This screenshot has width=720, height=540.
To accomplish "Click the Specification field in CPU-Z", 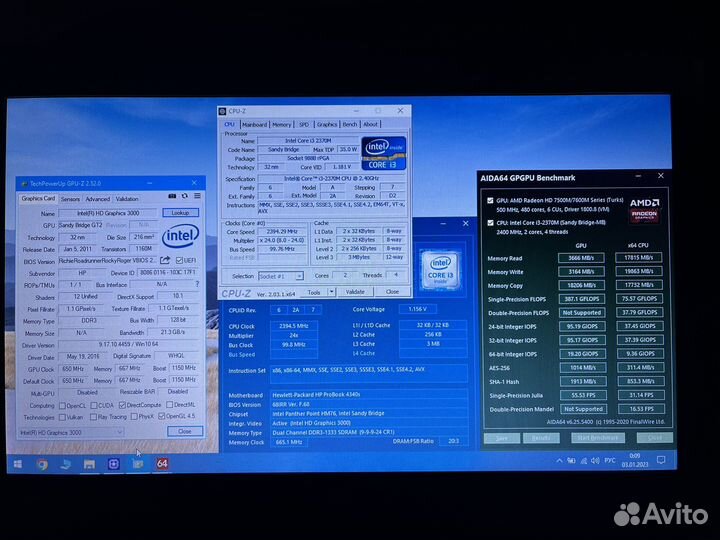I will pyautogui.click(x=332, y=178).
